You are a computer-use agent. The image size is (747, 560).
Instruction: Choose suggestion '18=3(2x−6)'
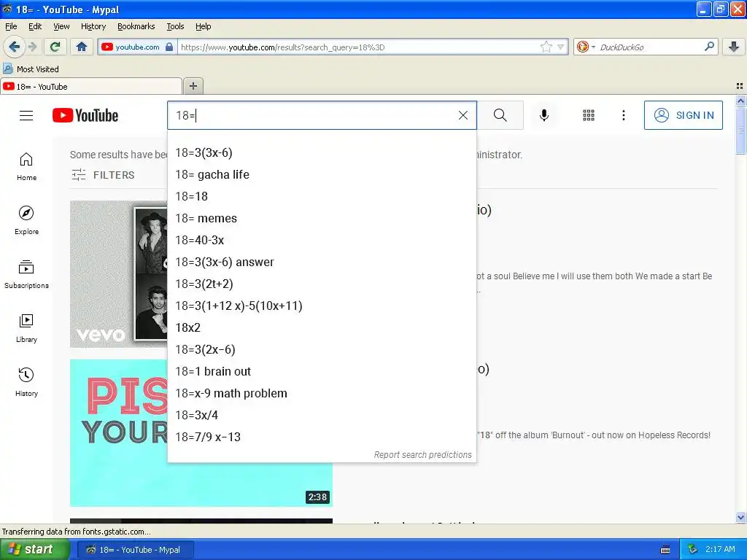point(322,350)
